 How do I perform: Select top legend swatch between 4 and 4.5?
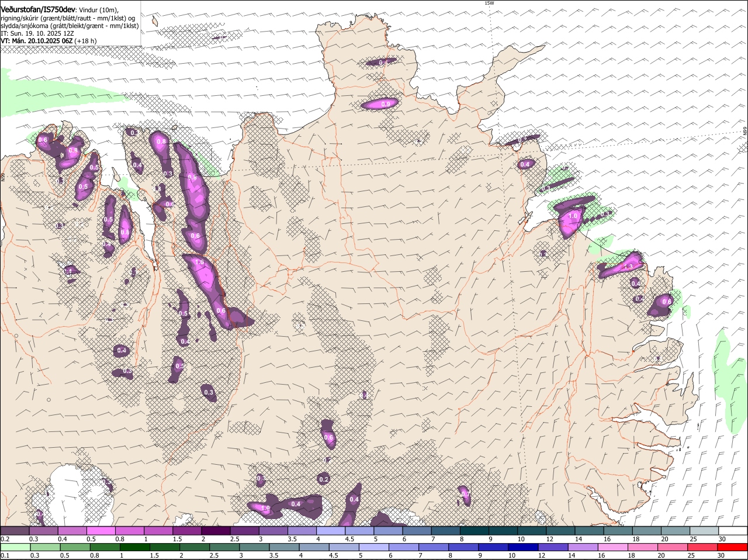click(331, 530)
